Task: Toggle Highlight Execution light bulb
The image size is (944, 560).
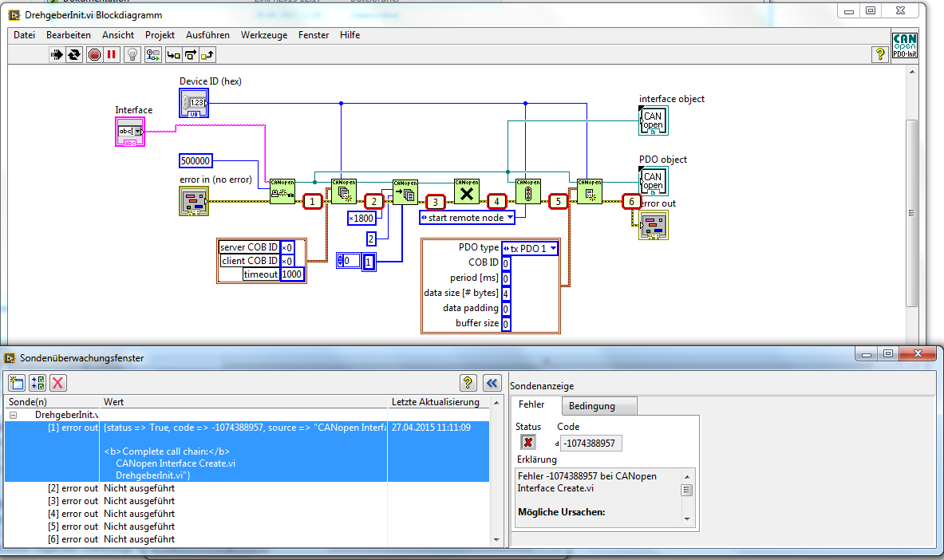Action: [132, 54]
